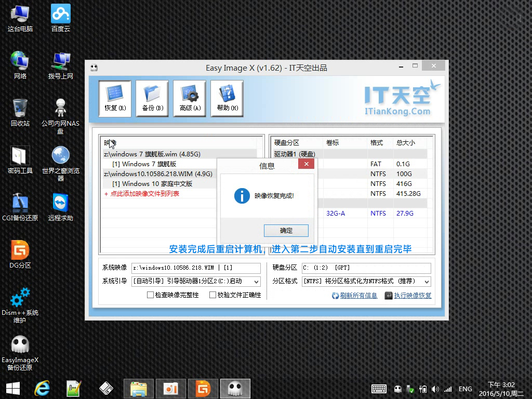Click 卷标 column header
Image resolution: width=532 pixels, height=399 pixels.
tap(345, 143)
